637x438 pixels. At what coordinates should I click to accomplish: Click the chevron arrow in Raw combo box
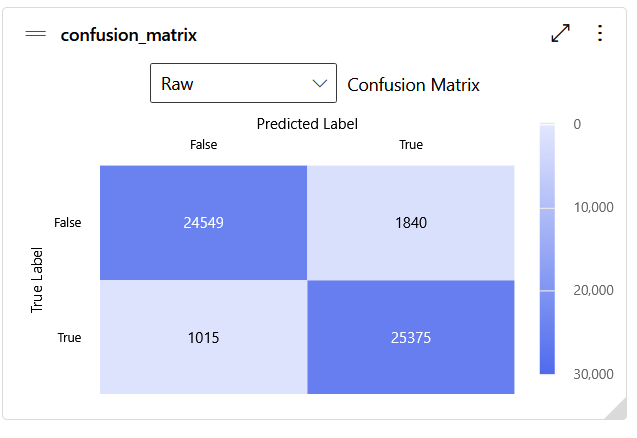320,83
